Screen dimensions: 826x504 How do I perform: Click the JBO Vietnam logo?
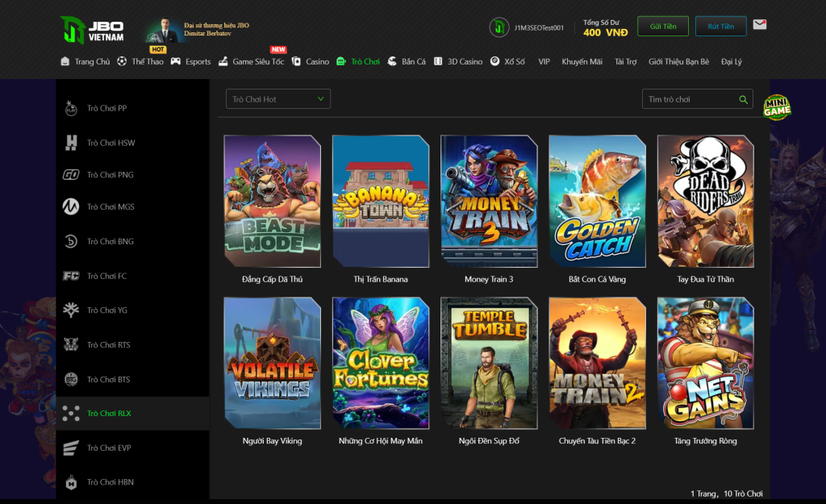point(92,30)
